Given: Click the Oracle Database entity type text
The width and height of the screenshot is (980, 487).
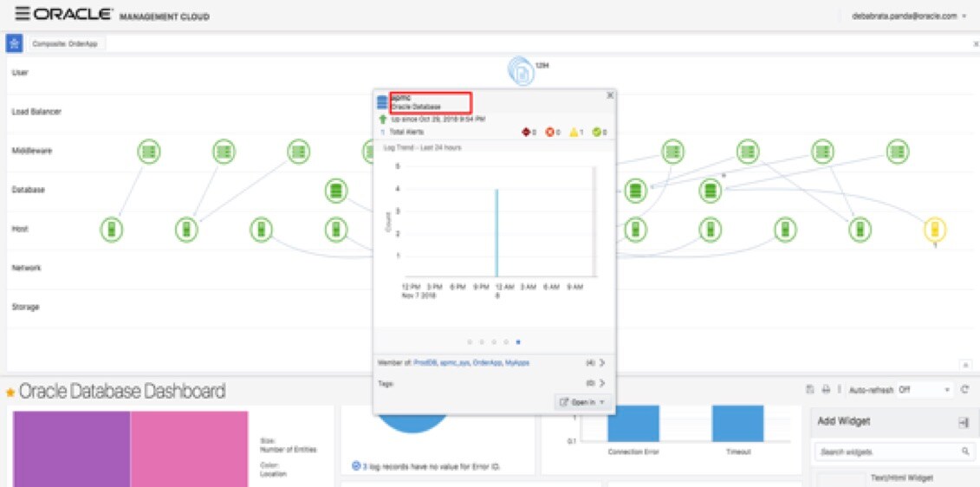Looking at the screenshot, I should click(416, 107).
